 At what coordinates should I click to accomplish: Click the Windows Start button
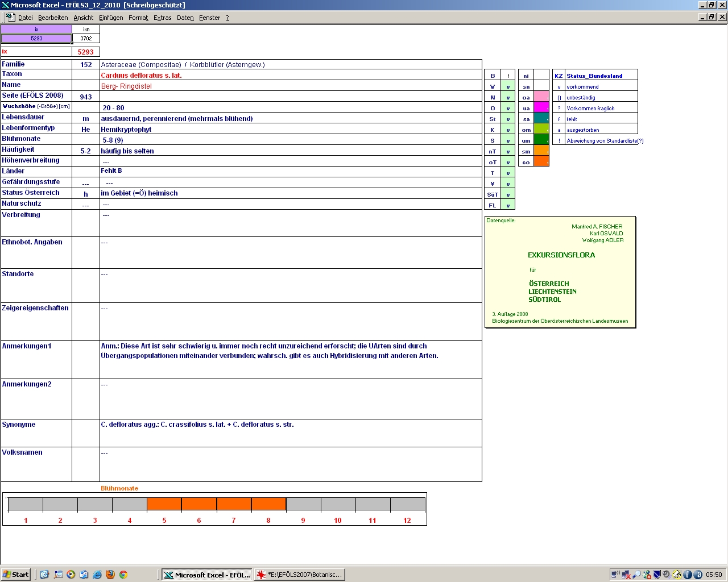click(16, 575)
